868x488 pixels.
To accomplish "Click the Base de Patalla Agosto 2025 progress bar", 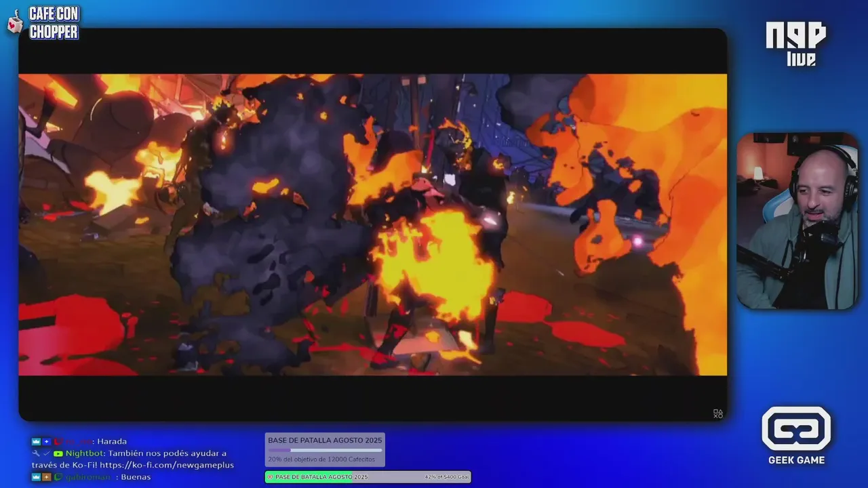I will coord(325,449).
